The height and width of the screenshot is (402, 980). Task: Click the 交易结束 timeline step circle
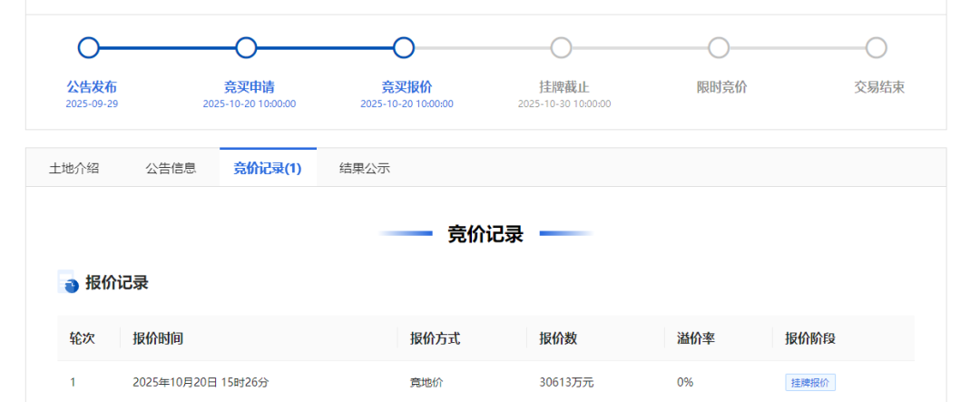(876, 47)
